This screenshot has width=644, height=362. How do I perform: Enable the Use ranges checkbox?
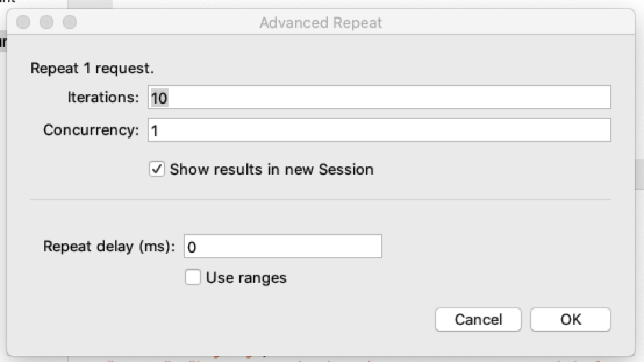[192, 277]
